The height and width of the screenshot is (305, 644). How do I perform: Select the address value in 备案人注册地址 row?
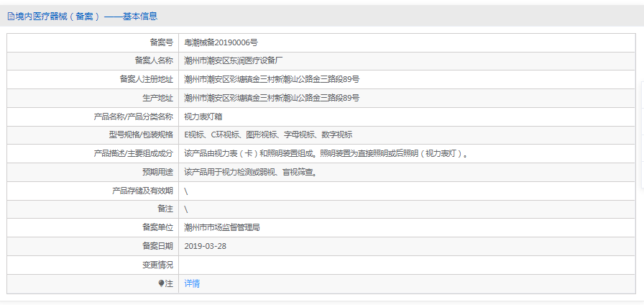click(x=272, y=79)
